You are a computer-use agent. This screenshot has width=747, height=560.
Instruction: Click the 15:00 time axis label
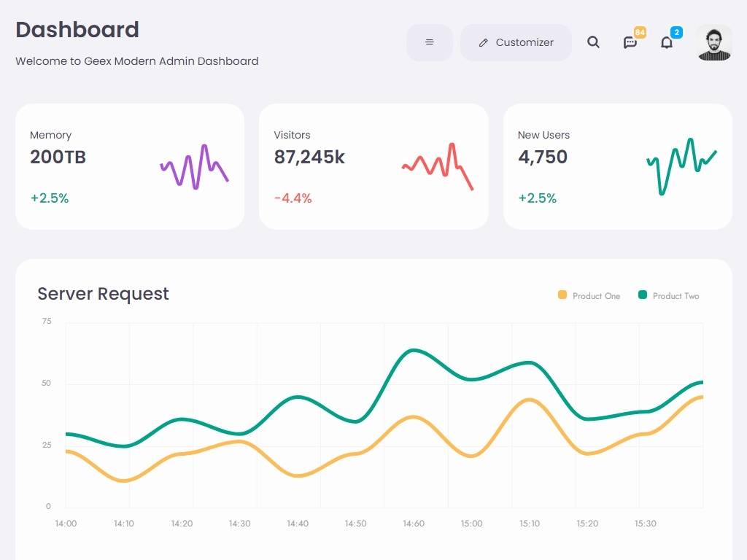471,524
